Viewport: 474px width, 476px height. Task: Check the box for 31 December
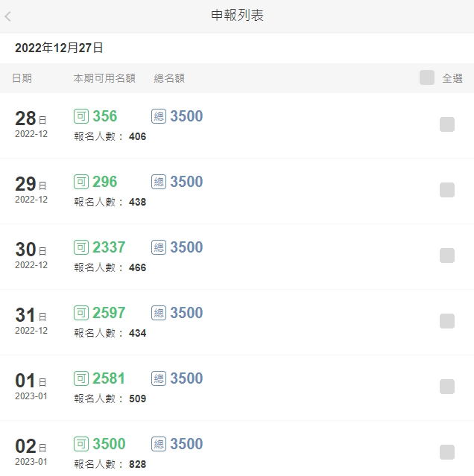click(447, 321)
